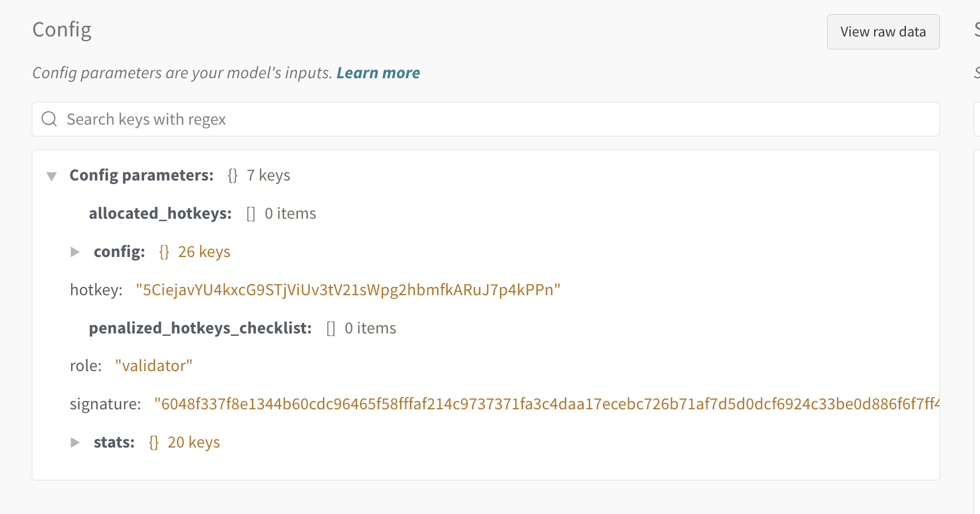Collapse the Config parameters tree
980x514 pixels.
(x=52, y=176)
